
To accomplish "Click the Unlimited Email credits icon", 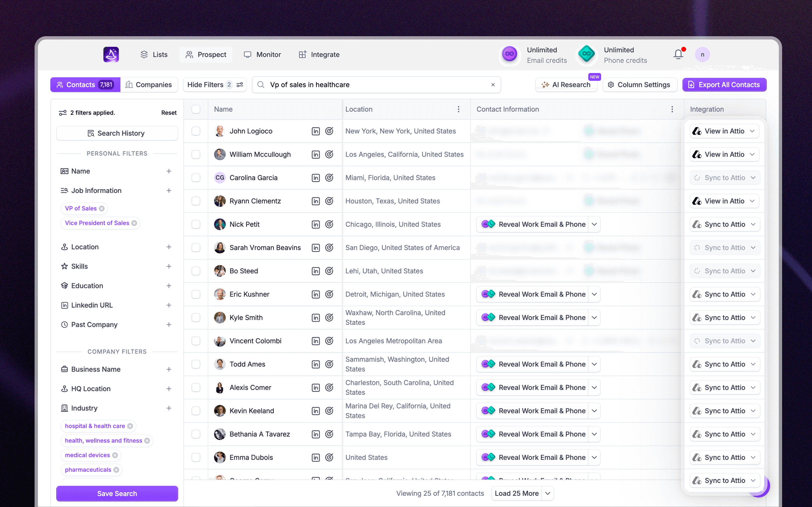I will coord(509,54).
